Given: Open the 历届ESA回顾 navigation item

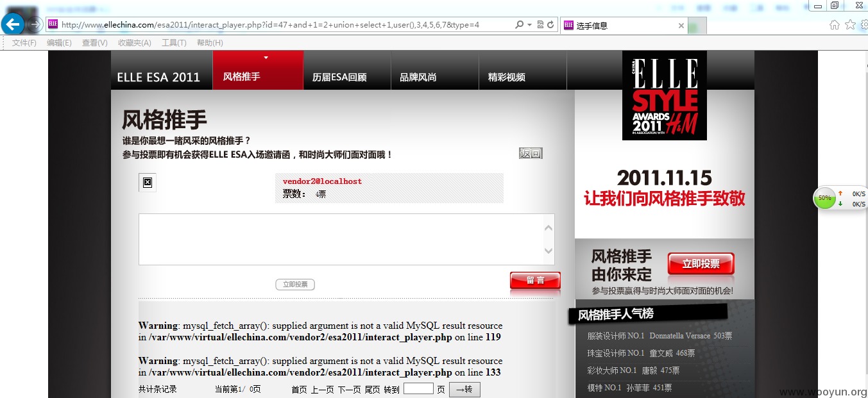Looking at the screenshot, I should (339, 77).
